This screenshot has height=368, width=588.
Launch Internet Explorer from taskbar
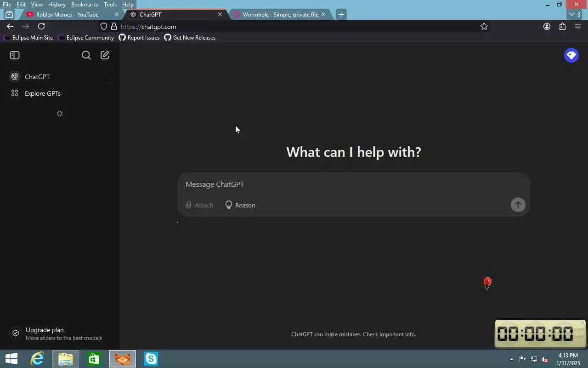[37, 359]
